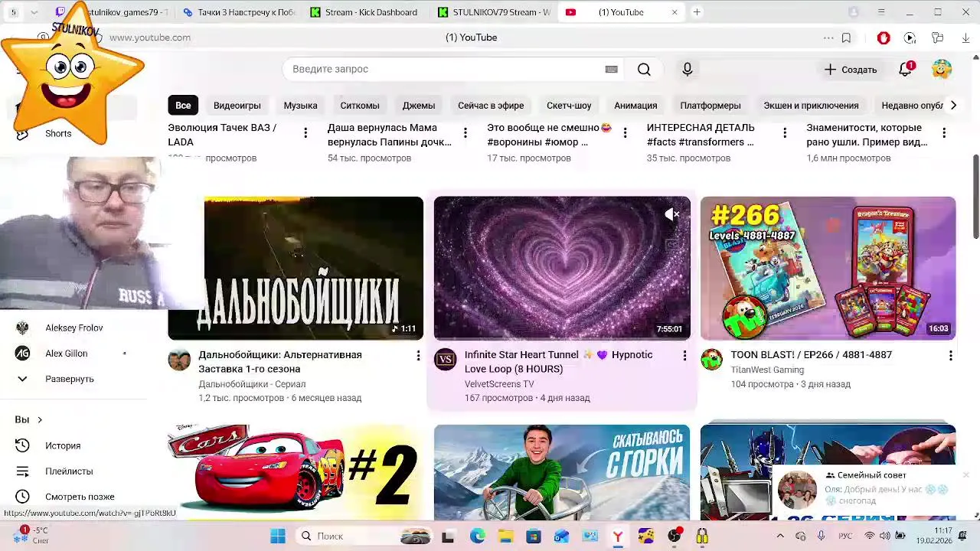
Task: Open the VelvetScreens TV channel avatar
Action: tap(445, 360)
